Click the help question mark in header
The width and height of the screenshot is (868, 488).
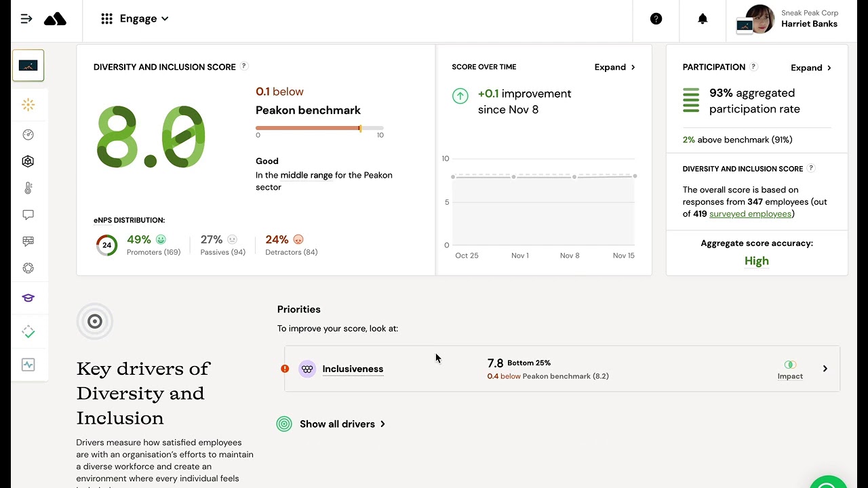656,19
